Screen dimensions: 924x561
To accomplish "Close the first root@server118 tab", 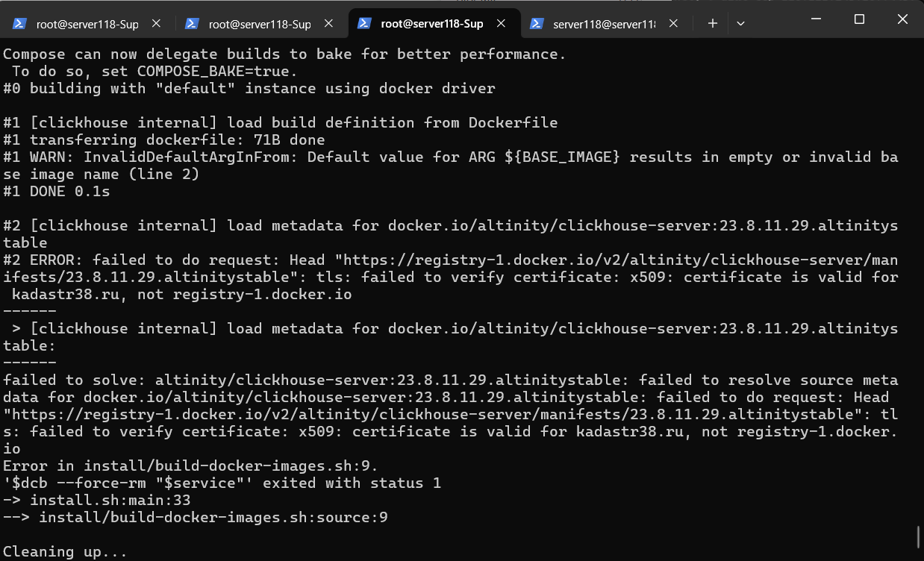I will pos(156,24).
